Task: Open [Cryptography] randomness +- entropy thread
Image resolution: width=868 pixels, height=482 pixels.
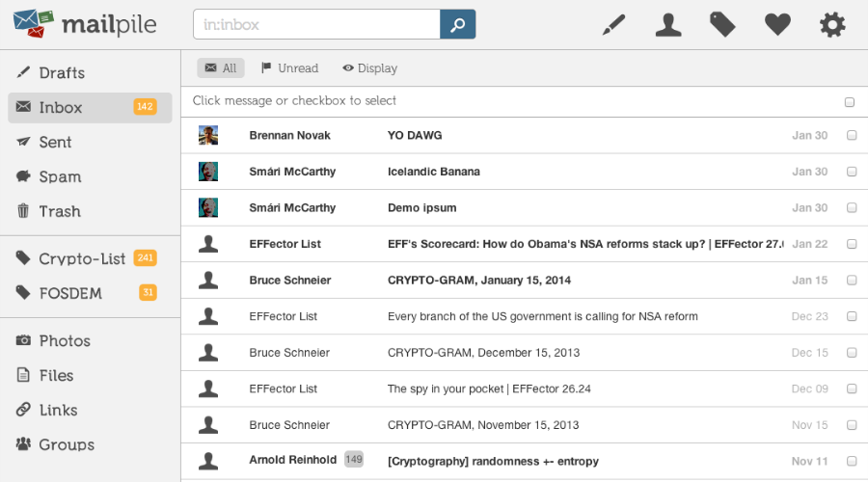Action: click(493, 461)
